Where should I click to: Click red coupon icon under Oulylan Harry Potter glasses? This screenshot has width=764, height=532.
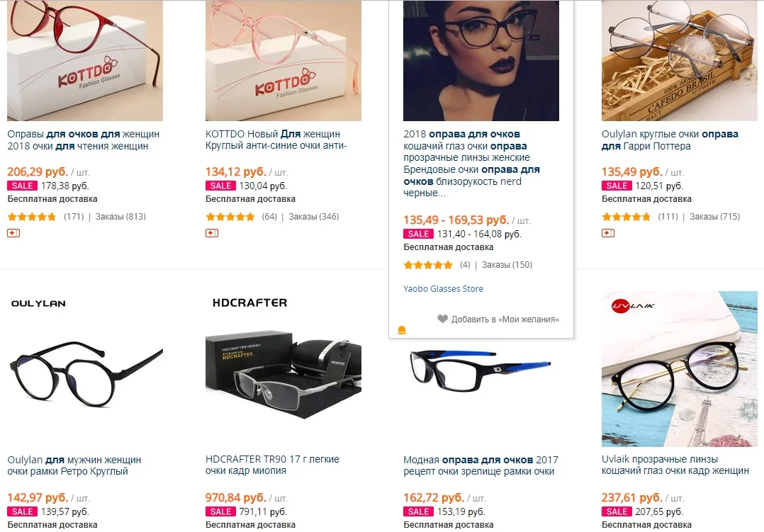[x=608, y=232]
